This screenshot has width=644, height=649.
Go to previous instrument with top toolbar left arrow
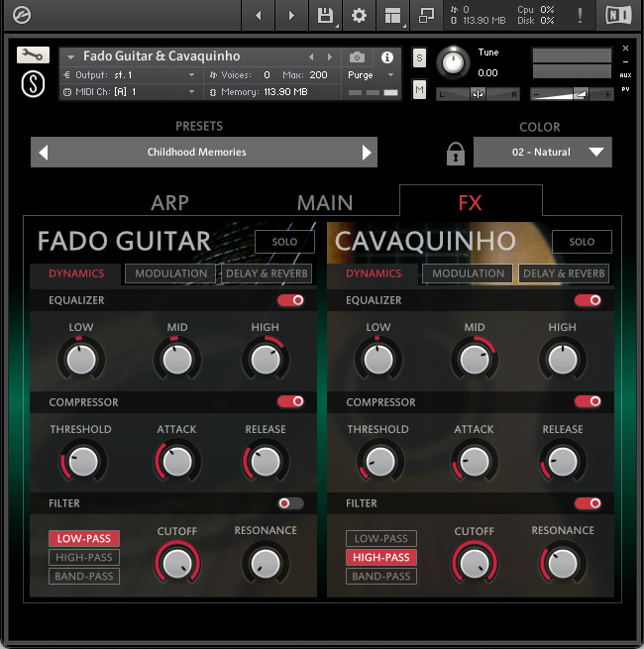[259, 15]
